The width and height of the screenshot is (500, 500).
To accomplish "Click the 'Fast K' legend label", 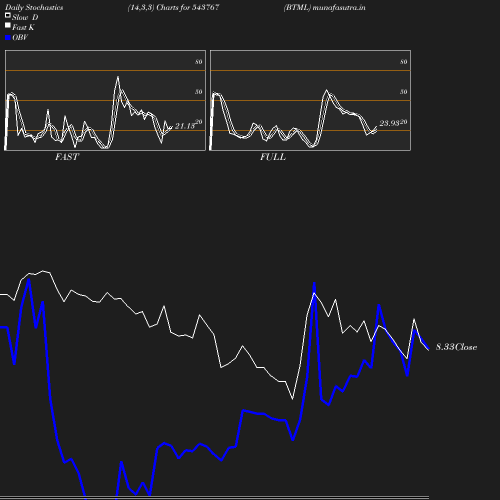I will pyautogui.click(x=23, y=27).
